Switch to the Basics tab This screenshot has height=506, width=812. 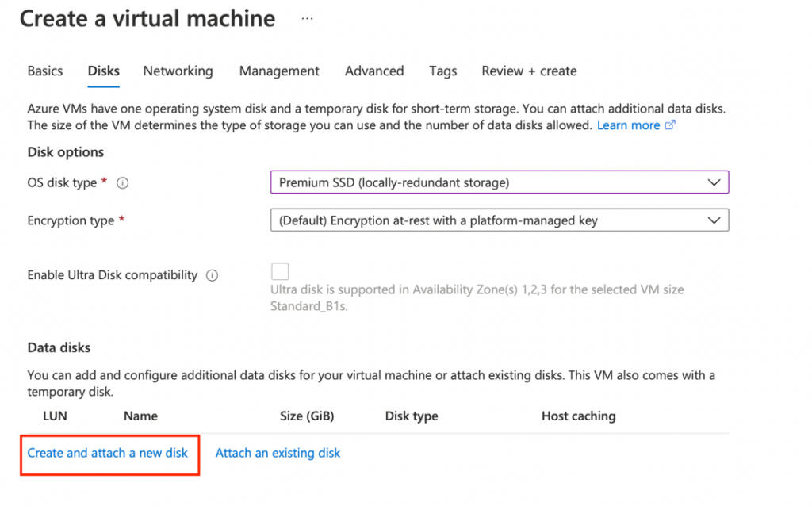(x=45, y=71)
